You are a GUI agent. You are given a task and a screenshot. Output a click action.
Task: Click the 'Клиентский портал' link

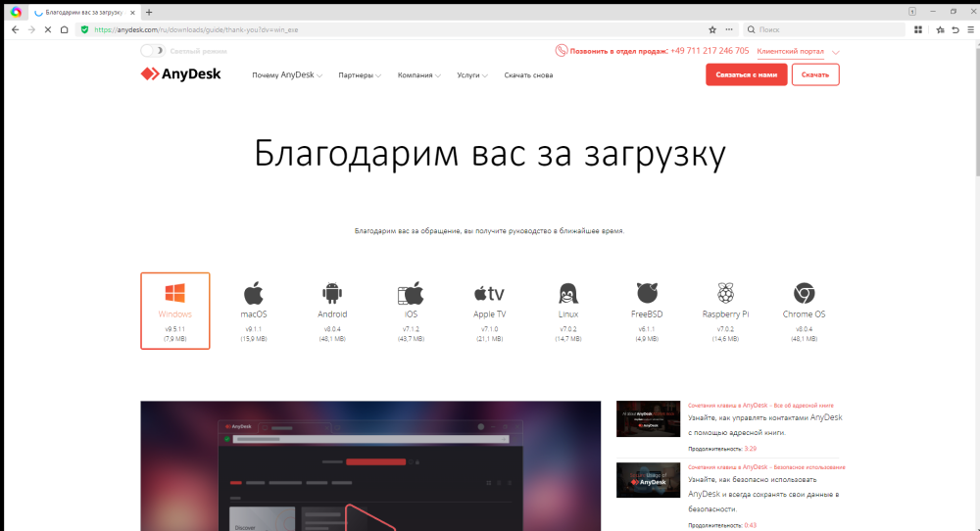click(790, 51)
